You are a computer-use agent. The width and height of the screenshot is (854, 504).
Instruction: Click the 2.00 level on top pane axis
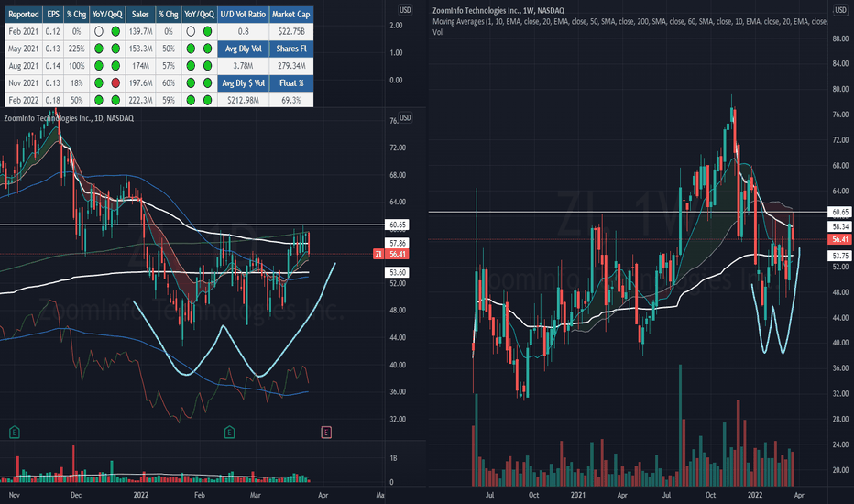click(396, 25)
